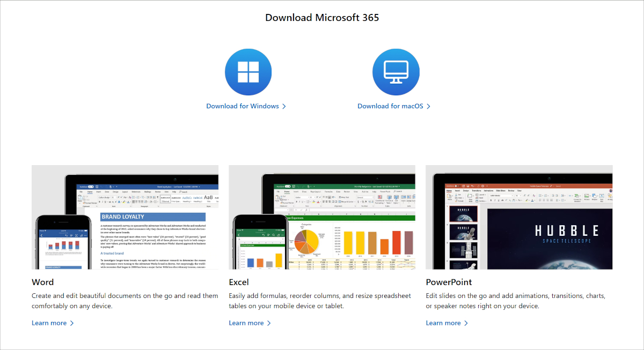Click the PowerPoint Hubble slide thumbnail
The width and height of the screenshot is (644, 350).
click(519, 217)
